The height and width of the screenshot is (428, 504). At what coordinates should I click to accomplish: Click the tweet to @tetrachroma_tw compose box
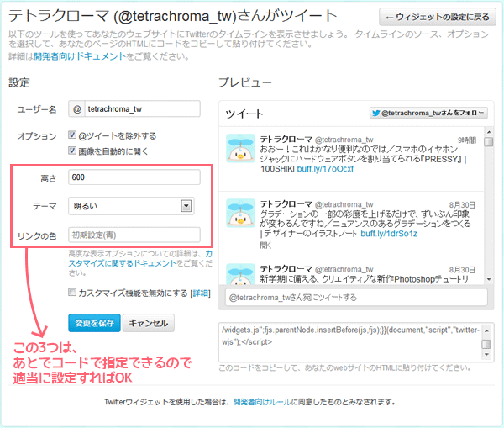356,298
